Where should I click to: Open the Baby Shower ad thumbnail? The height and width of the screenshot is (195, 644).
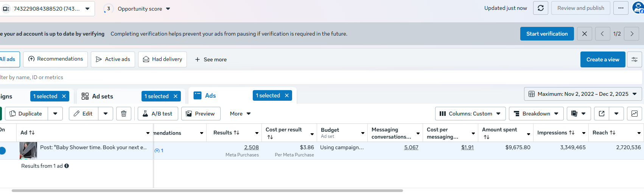[x=28, y=150]
